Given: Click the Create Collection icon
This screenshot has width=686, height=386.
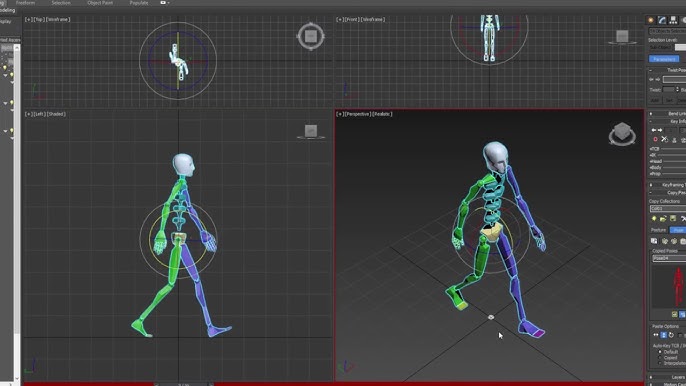Looking at the screenshot, I should (654, 218).
